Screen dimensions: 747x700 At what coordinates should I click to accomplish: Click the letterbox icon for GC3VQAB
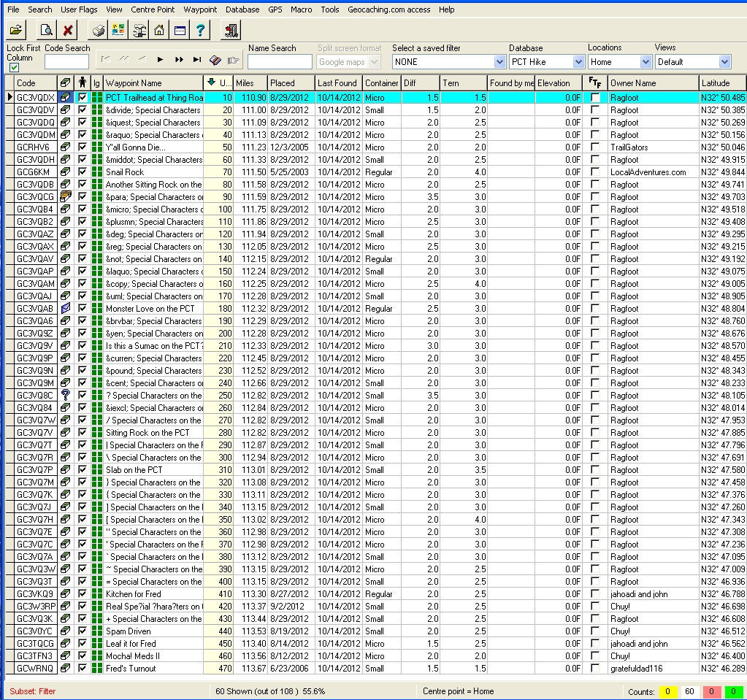click(65, 308)
